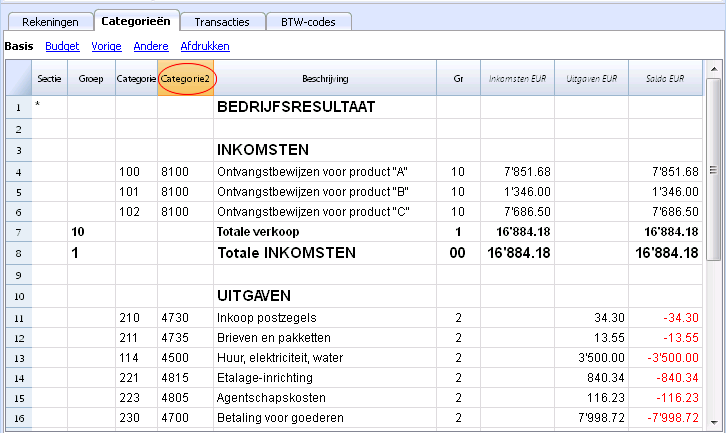Image resolution: width=726 pixels, height=433 pixels.
Task: Click the scrollbar down arrow
Action: [713, 422]
